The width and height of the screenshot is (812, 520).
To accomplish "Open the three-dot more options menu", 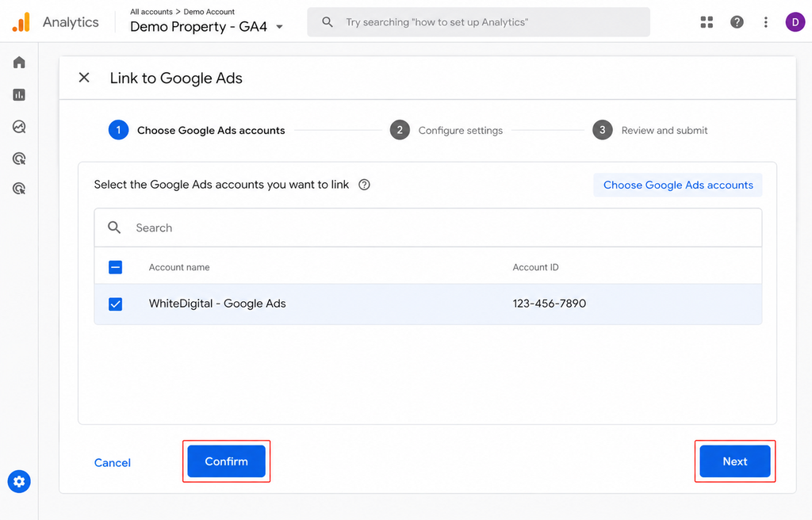I will pos(766,21).
